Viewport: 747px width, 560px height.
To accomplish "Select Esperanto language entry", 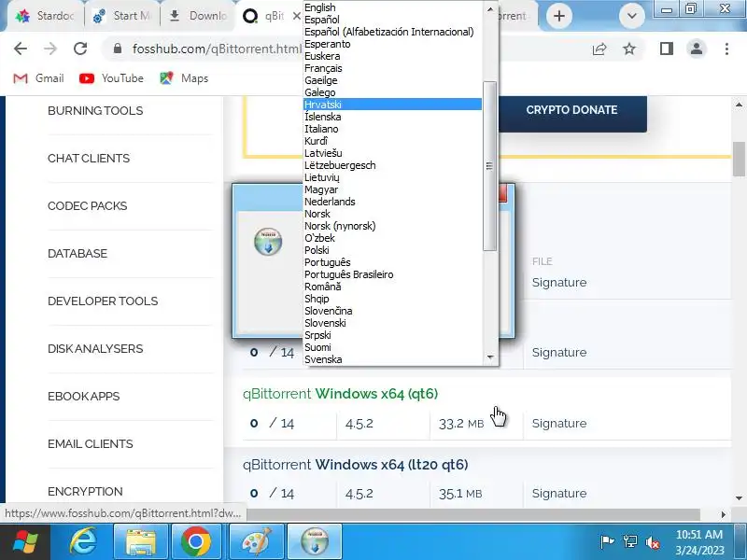I will click(392, 44).
